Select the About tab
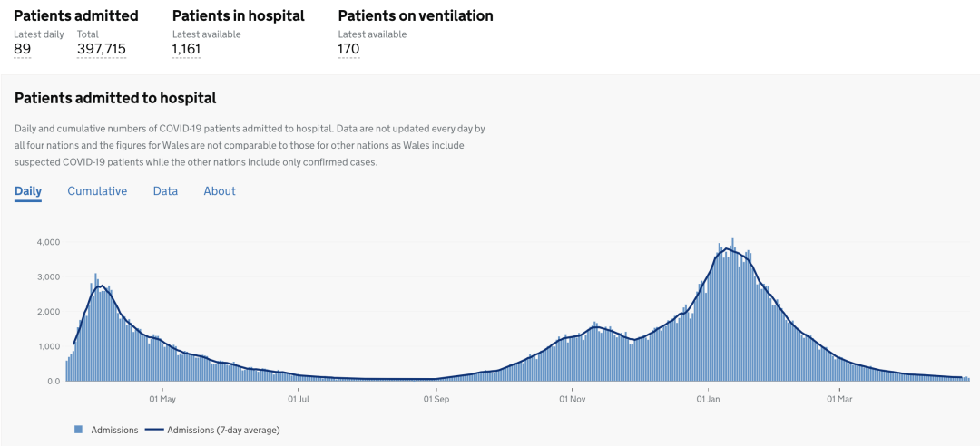This screenshot has width=980, height=446. (220, 191)
